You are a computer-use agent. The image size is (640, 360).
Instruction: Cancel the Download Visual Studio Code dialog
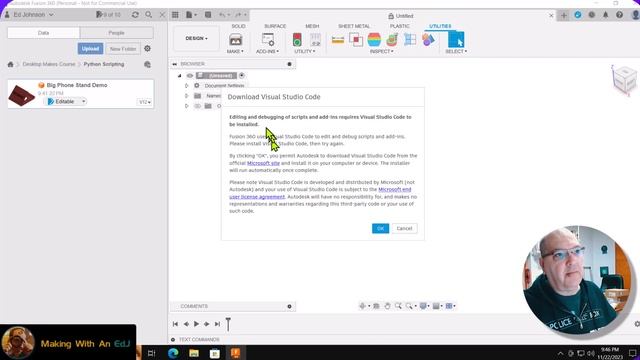[x=404, y=228]
